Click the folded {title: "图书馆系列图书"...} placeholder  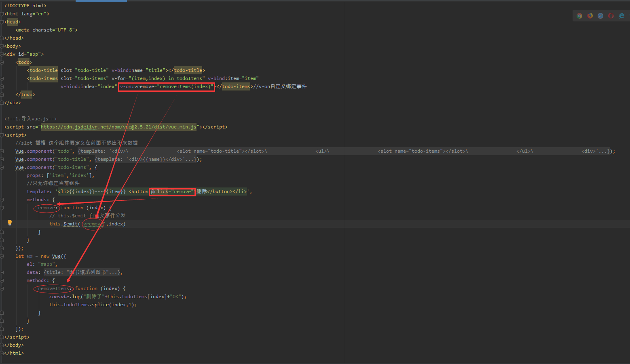[x=82, y=272]
